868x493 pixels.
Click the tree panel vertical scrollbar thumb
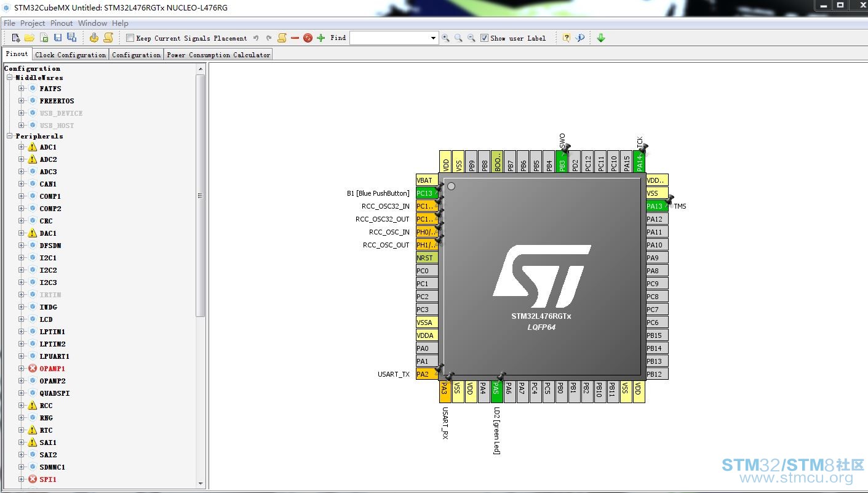[x=201, y=196]
